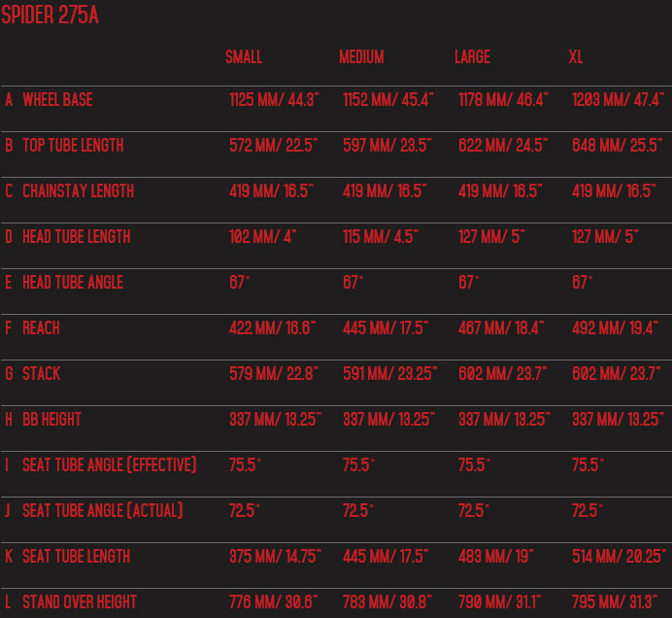Click the Seat Tube Angle (Actual) label
The width and height of the screenshot is (672, 618).
pyautogui.click(x=102, y=511)
